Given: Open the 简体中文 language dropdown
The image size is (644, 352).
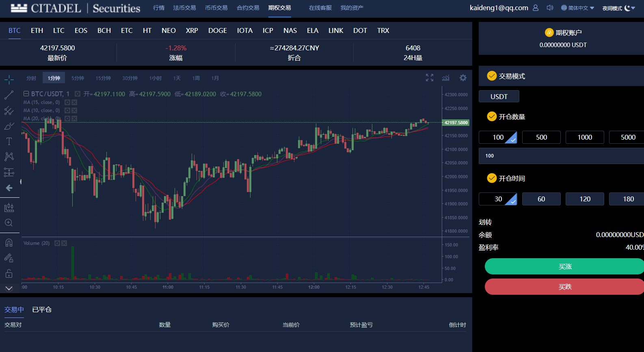Looking at the screenshot, I should pos(577,8).
